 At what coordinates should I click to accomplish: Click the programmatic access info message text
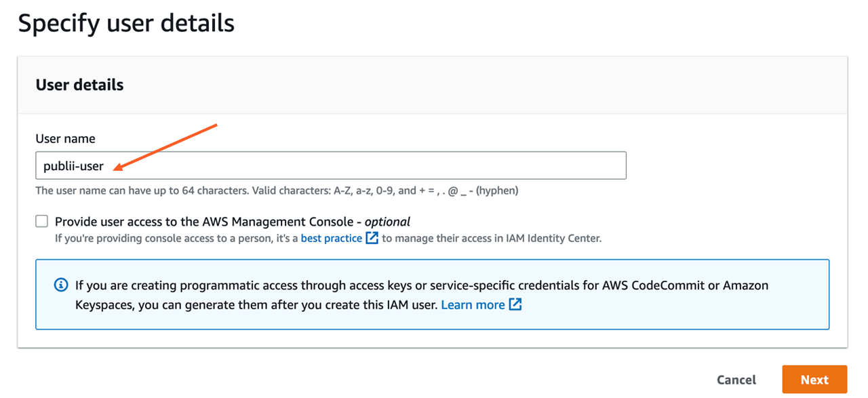(420, 285)
